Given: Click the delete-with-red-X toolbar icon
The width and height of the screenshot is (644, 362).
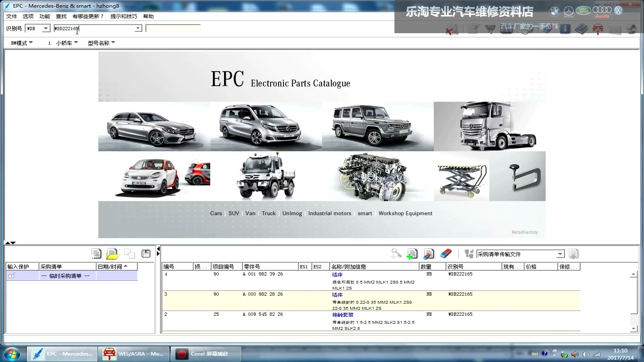Looking at the screenshot, I should (451, 29).
